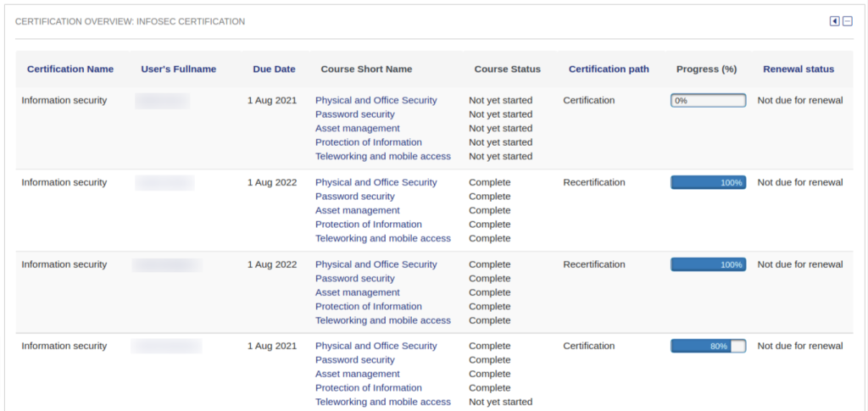Open Physical and Office Security in first row
Image resolution: width=868 pixels, height=411 pixels.
pos(376,100)
